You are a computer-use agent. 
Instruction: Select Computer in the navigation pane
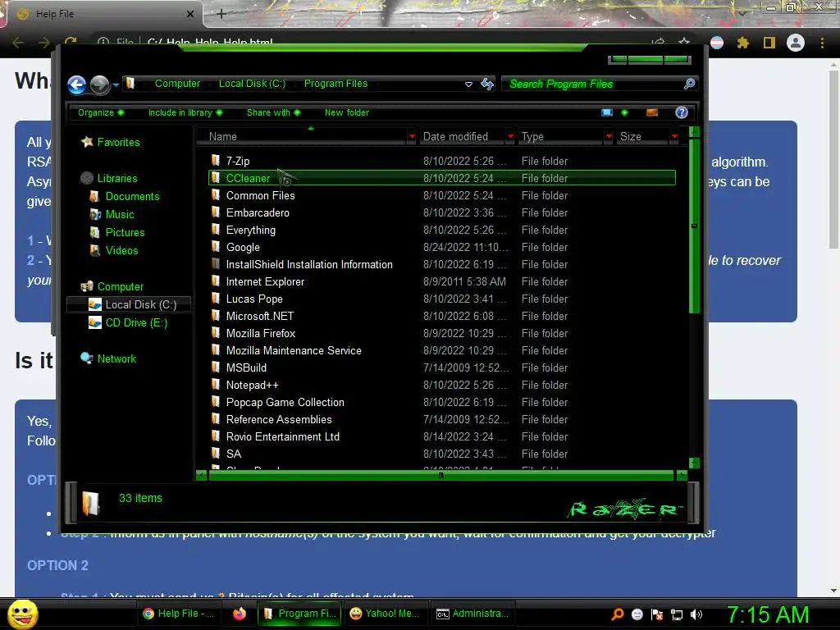(120, 286)
